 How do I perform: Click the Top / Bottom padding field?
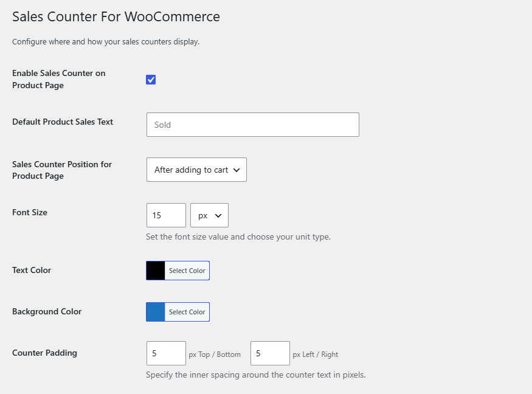pos(166,353)
